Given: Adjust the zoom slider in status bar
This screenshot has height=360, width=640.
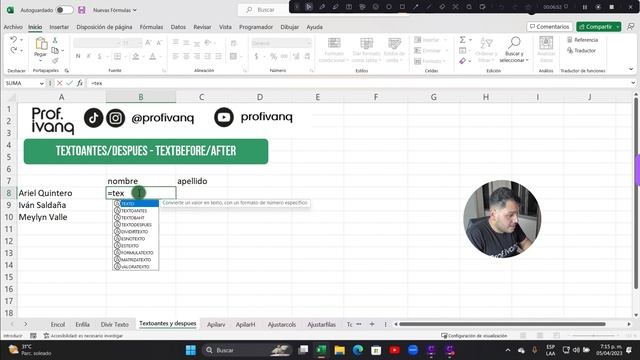Looking at the screenshot, I should click(x=593, y=336).
